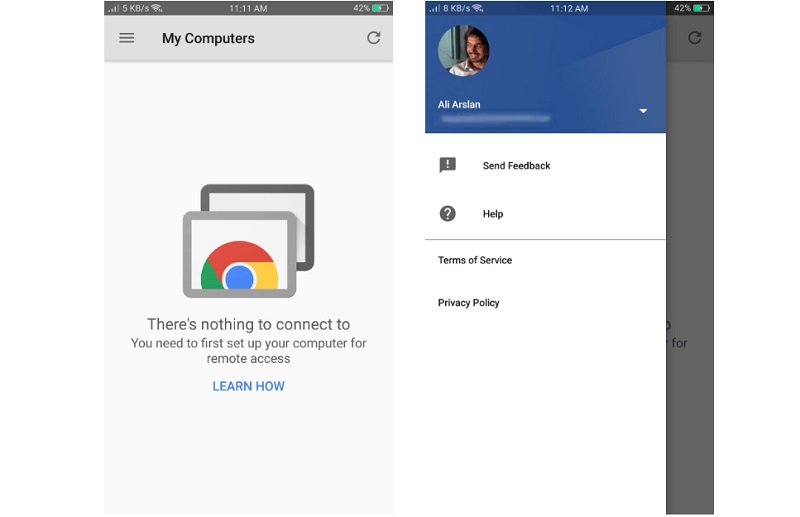The image size is (800, 517).
Task: Open Terms of Service
Action: click(474, 260)
